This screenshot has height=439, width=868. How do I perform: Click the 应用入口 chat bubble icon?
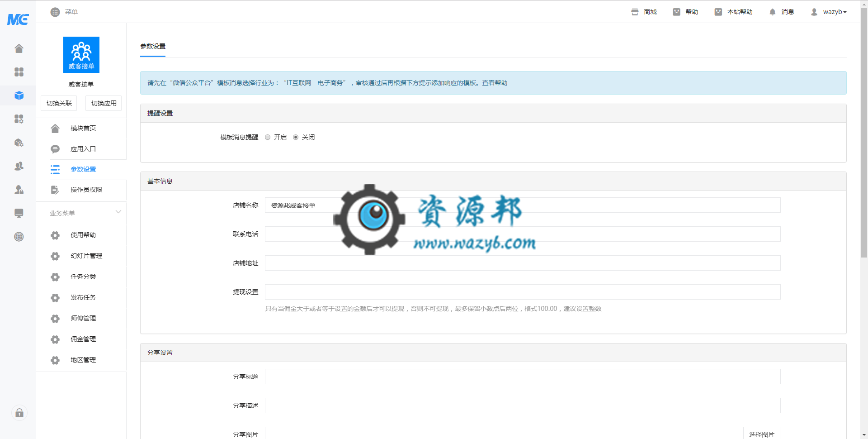tap(55, 149)
